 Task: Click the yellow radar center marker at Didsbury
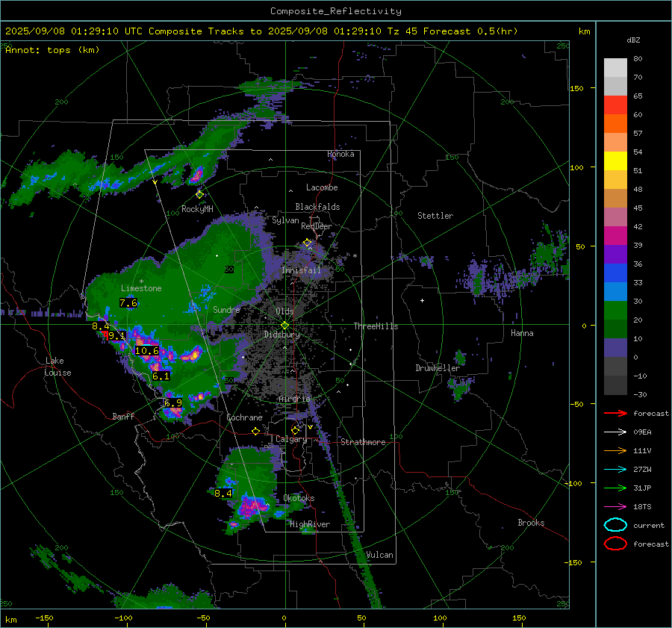[x=285, y=326]
